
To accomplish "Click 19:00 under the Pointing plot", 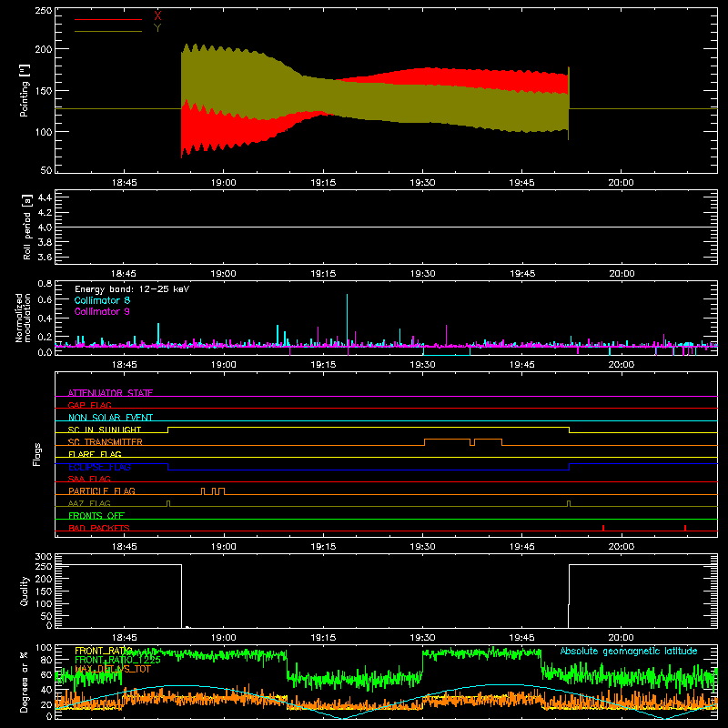I will click(x=223, y=183).
